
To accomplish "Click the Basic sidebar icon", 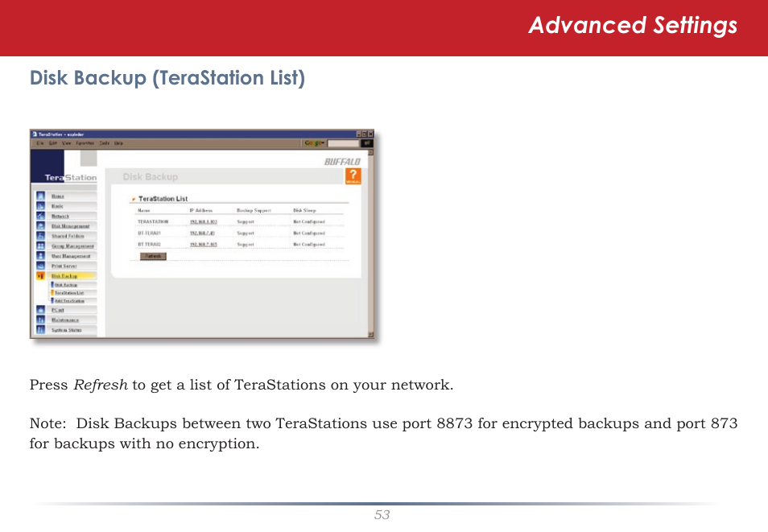I will coord(40,206).
